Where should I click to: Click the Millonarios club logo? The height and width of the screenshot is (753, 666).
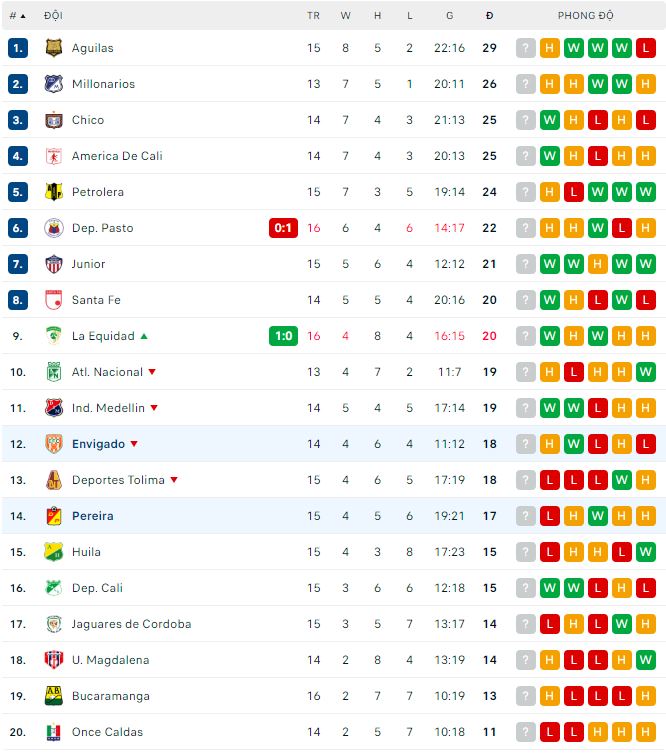click(54, 84)
